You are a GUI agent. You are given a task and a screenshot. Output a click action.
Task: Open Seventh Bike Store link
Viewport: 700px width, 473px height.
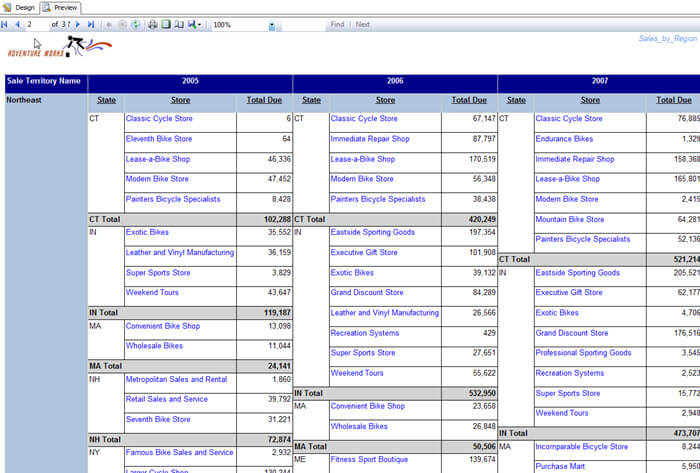158,419
